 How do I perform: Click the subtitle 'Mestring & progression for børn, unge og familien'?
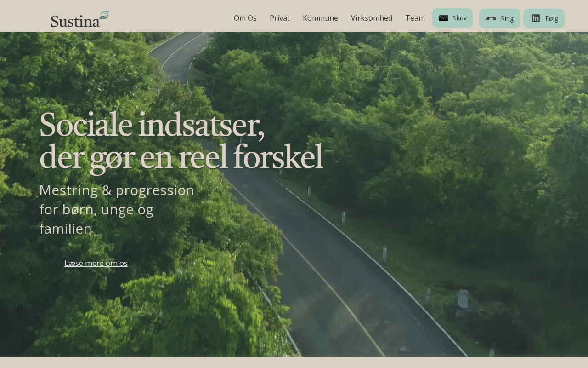[x=117, y=209]
